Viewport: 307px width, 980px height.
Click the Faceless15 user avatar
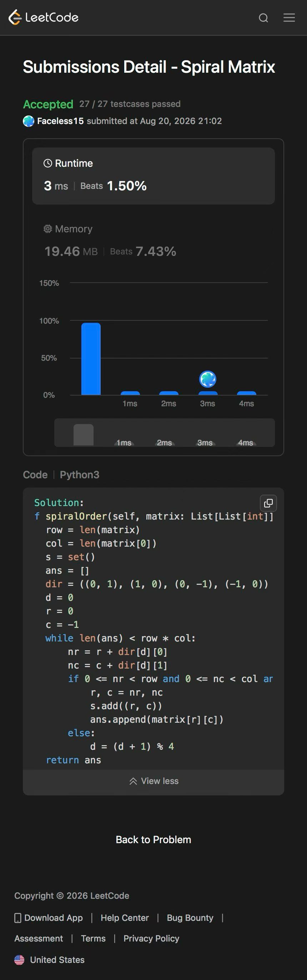[29, 121]
